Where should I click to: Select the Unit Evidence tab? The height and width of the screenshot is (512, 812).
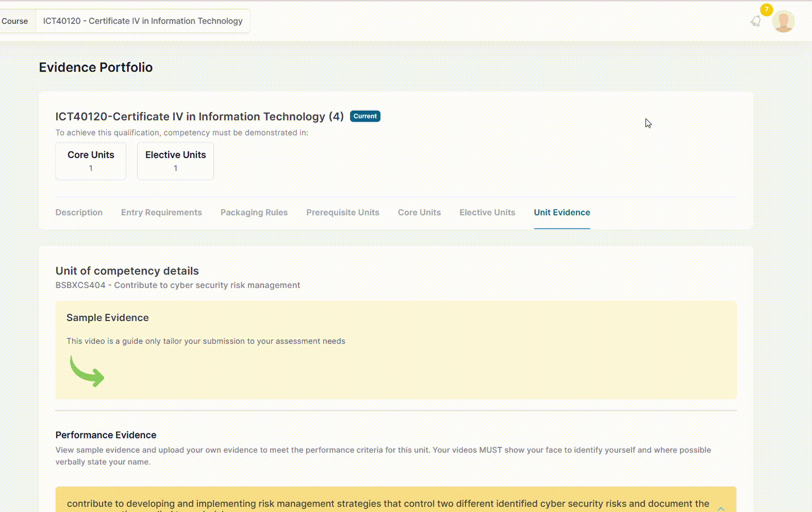562,213
